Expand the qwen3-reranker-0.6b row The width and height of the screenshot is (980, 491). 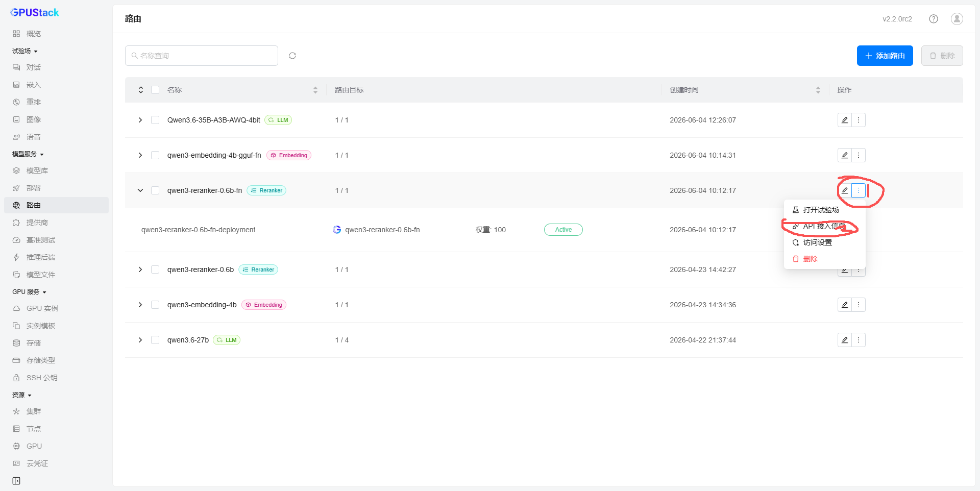tap(140, 269)
